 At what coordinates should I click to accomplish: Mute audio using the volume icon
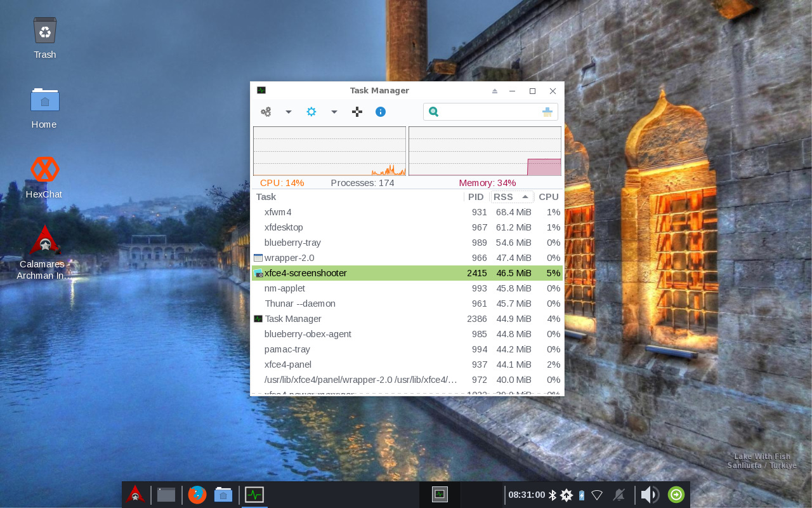pos(648,493)
